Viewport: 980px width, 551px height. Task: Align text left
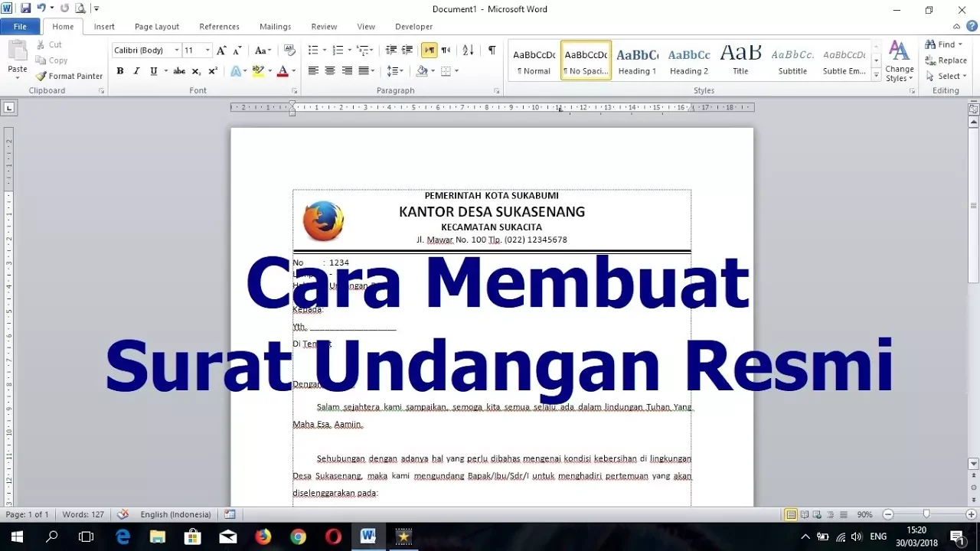313,71
